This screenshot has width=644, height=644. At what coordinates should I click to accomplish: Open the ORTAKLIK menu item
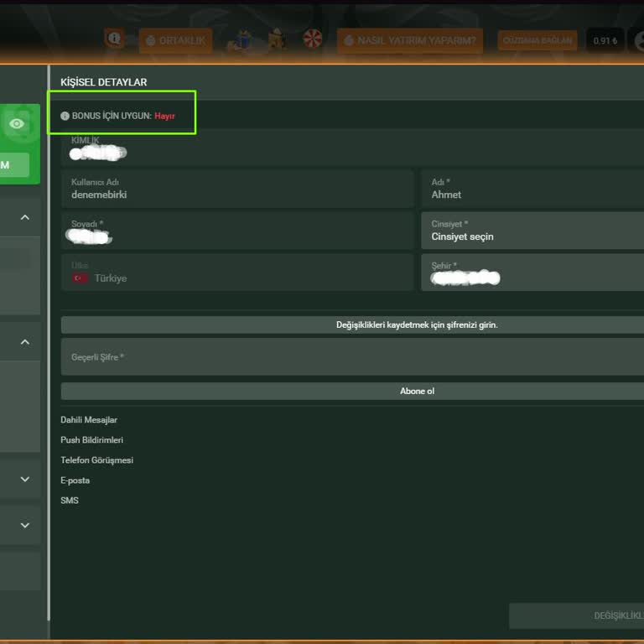(x=175, y=40)
